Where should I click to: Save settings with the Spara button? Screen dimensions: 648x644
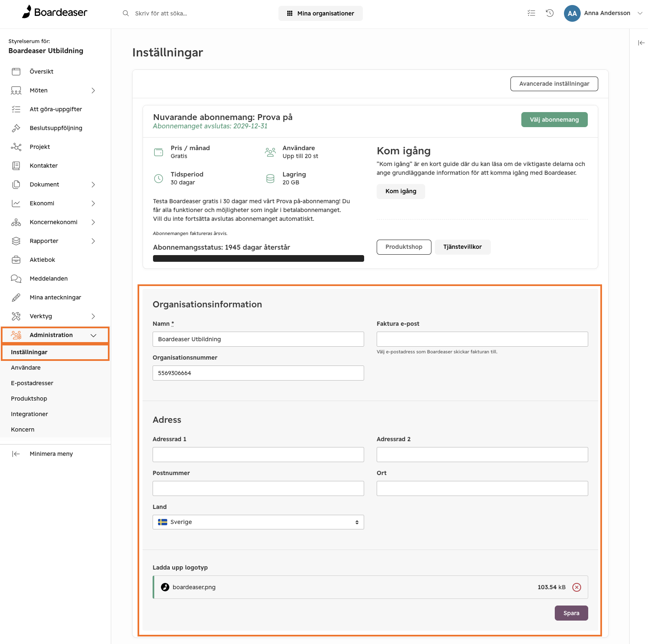[571, 613]
